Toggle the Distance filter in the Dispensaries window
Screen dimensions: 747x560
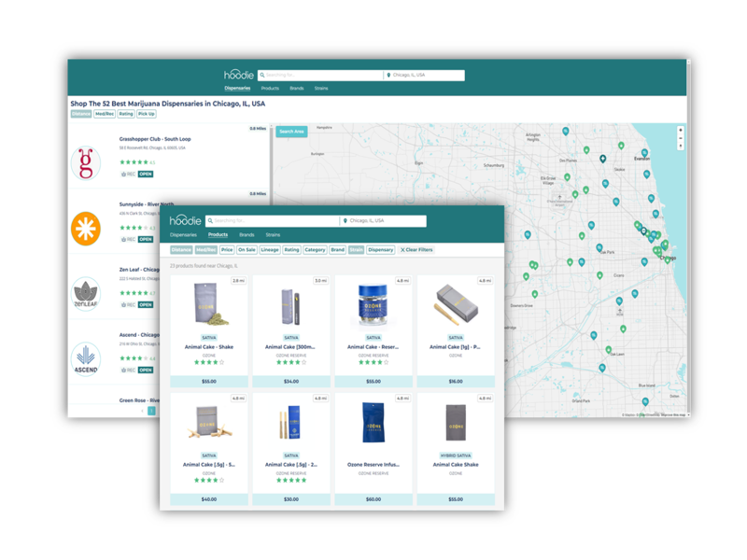click(81, 114)
